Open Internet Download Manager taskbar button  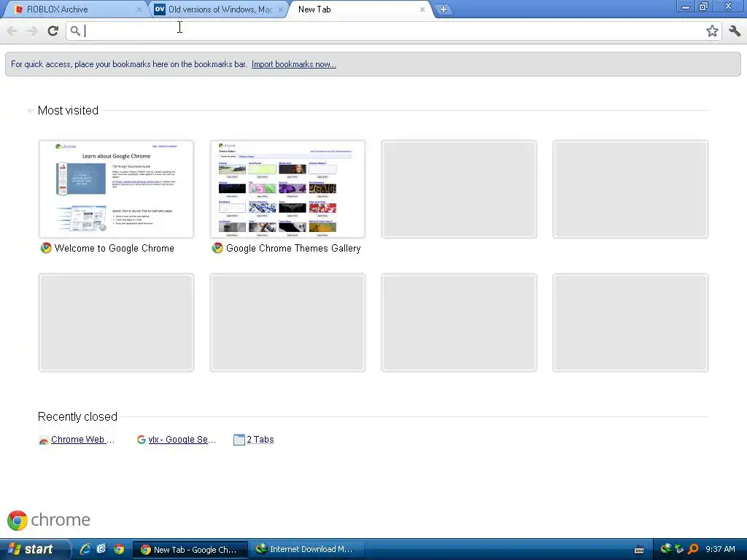pos(307,550)
